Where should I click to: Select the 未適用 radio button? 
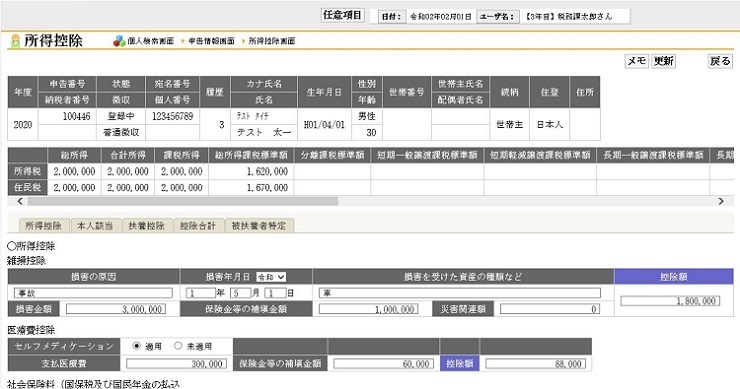pyautogui.click(x=178, y=346)
